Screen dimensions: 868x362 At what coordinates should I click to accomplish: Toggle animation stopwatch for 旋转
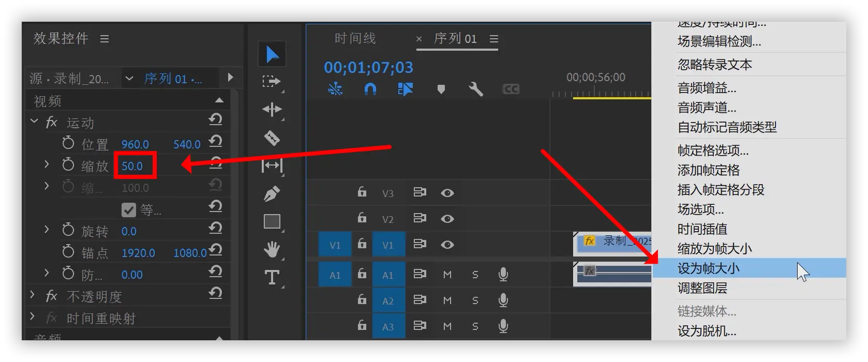[x=68, y=230]
